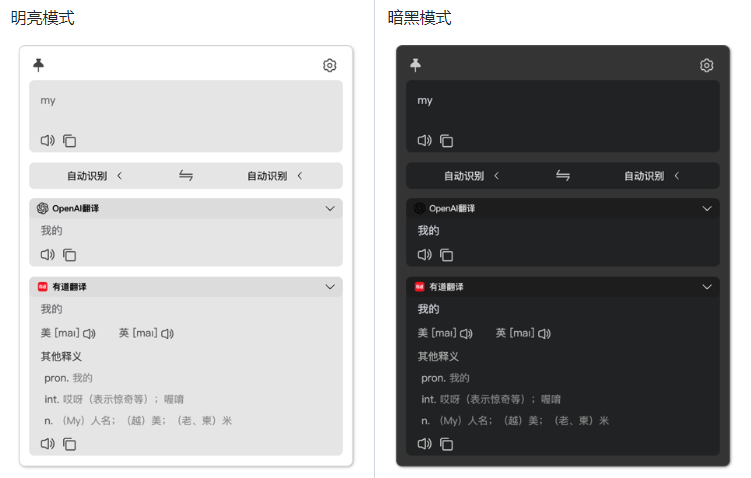752x478 pixels.
Task: Collapse 有道翻译 panel in dark mode
Action: click(x=707, y=287)
